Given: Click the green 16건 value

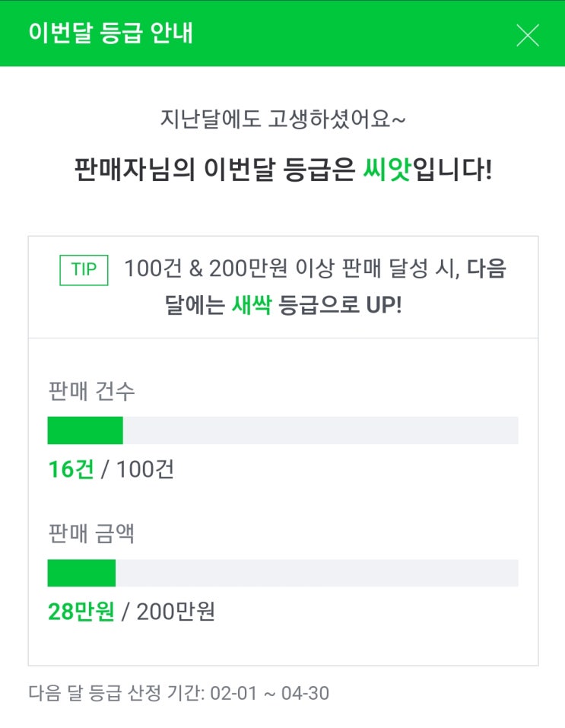Looking at the screenshot, I should point(71,469).
